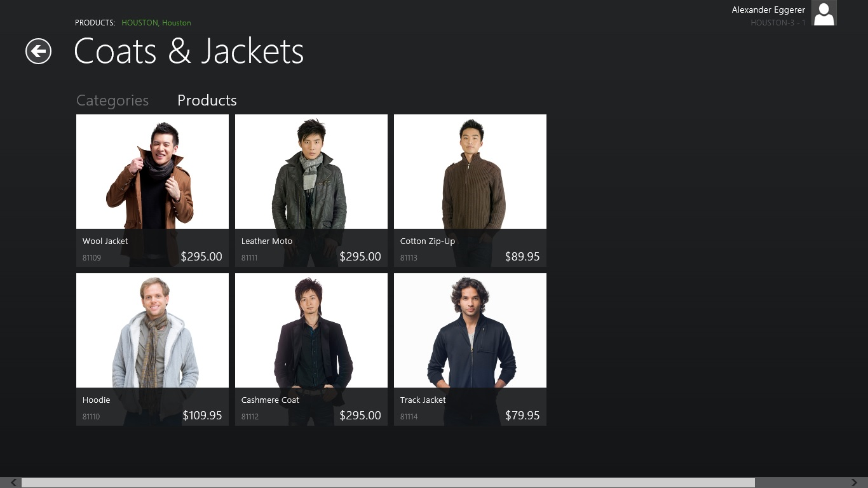Screen dimensions: 868x488
Task: Select the Leather Moto product
Action: 311,191
